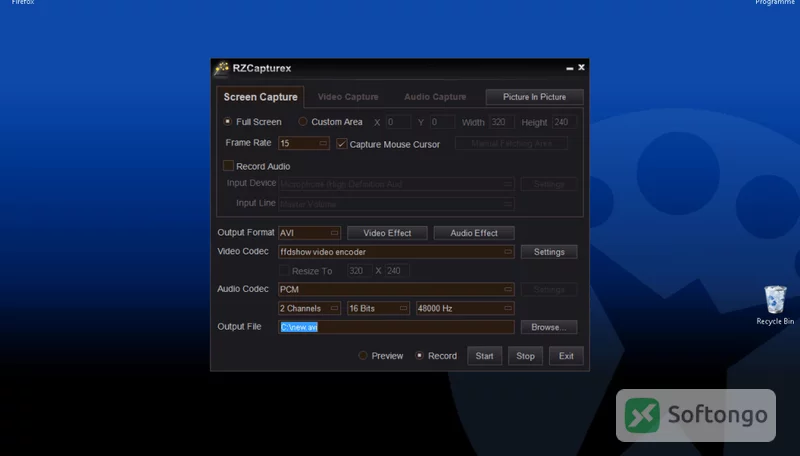The height and width of the screenshot is (456, 800).
Task: Open the 2 Channels dropdown
Action: point(309,308)
